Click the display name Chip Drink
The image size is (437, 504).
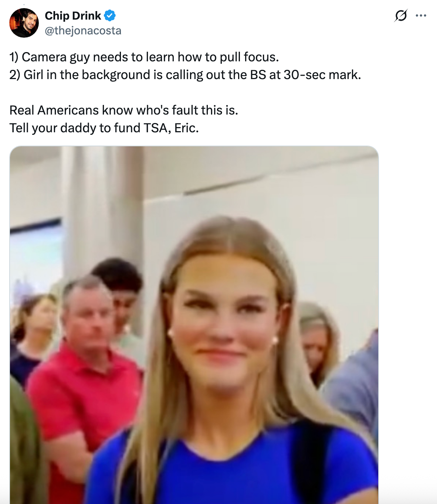point(73,16)
